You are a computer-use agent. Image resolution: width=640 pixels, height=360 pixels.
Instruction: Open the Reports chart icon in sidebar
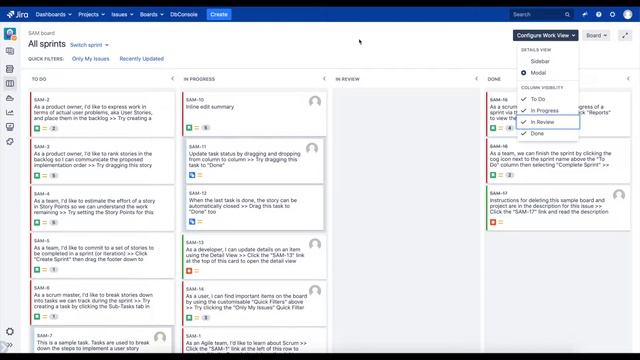point(10,113)
